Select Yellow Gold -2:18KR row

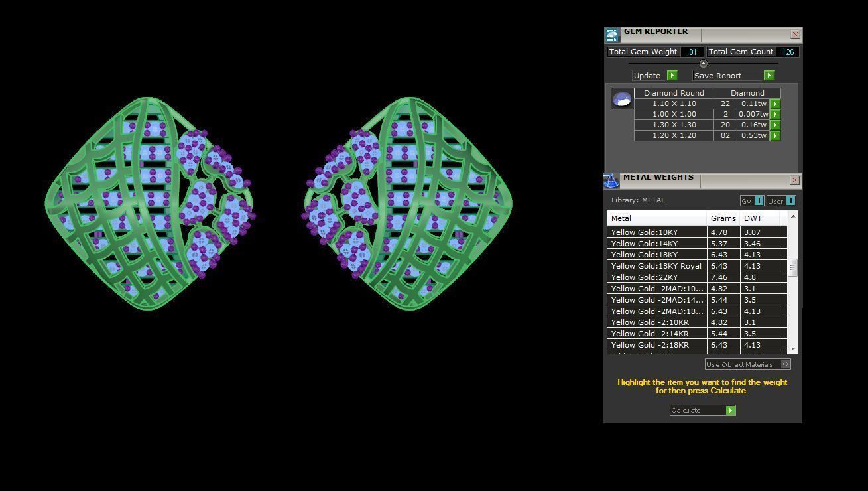click(x=697, y=345)
